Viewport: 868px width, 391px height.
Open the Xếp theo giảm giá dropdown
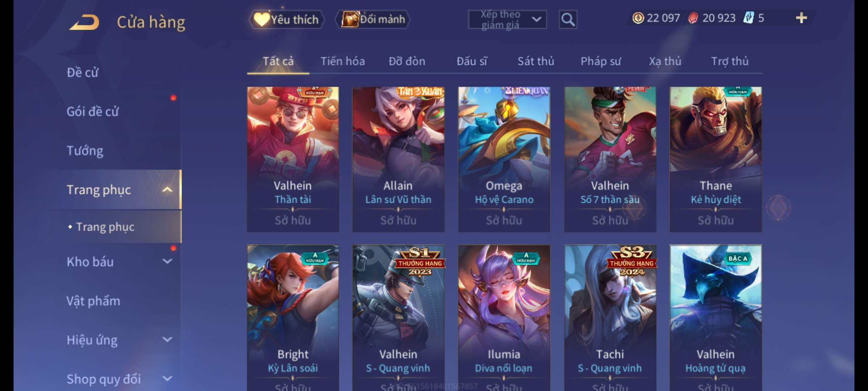pyautogui.click(x=507, y=20)
